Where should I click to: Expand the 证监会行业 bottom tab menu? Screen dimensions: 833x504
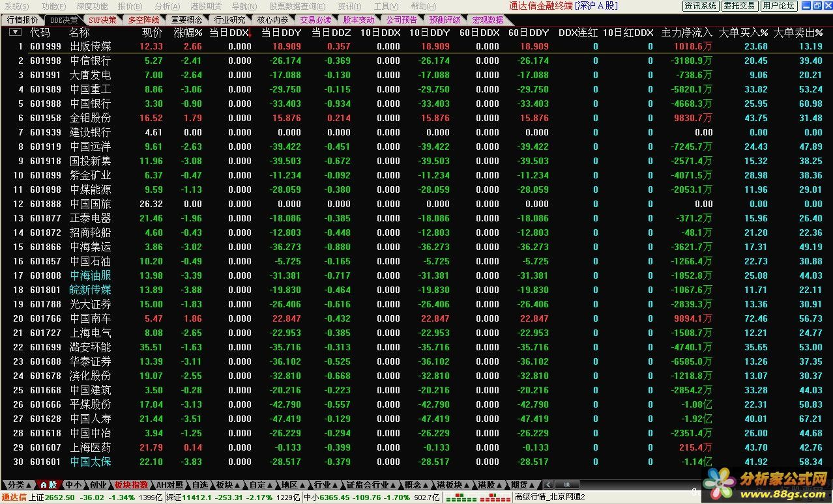tap(371, 485)
